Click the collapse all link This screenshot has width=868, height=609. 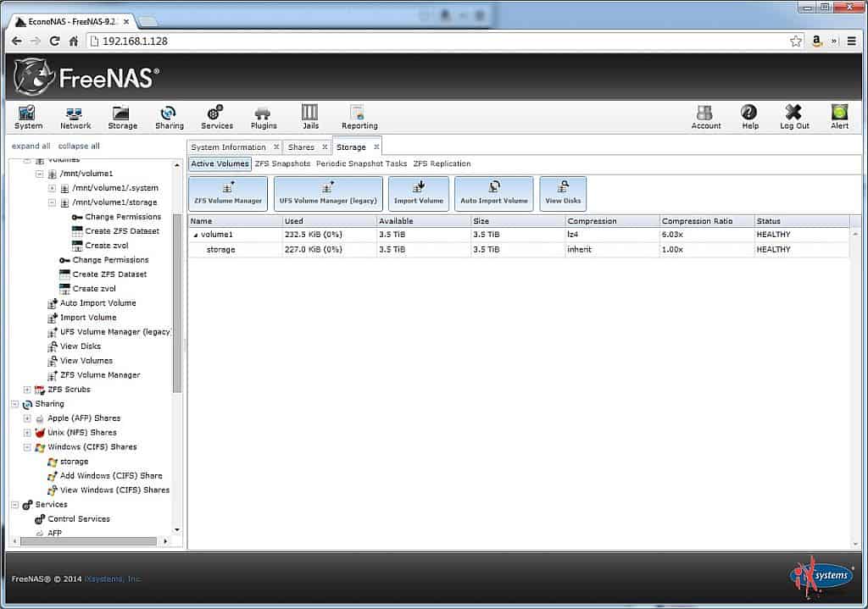(x=79, y=146)
